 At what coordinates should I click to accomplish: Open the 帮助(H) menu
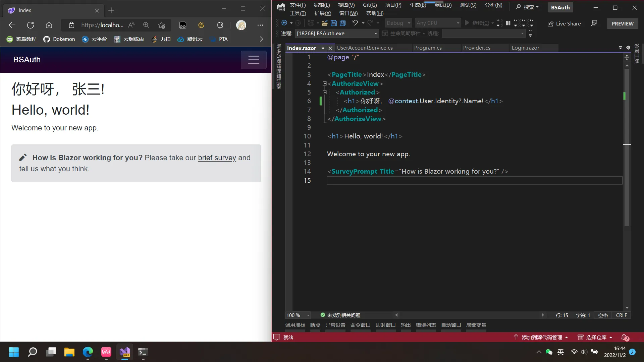375,13
